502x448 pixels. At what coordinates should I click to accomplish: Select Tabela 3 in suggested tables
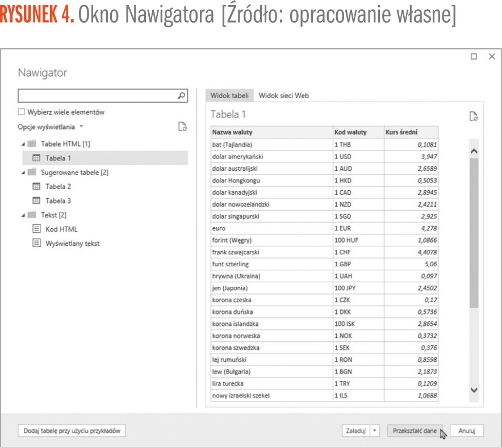pyautogui.click(x=58, y=200)
